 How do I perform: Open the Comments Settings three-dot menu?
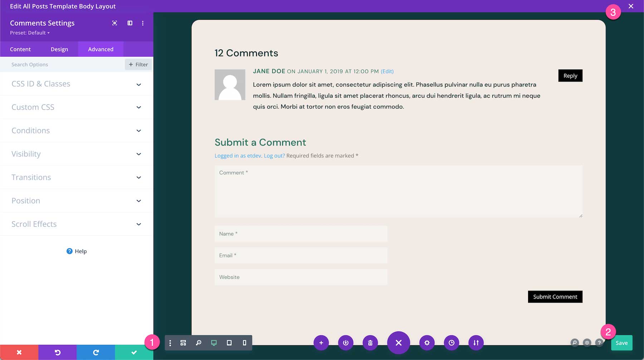tap(143, 23)
